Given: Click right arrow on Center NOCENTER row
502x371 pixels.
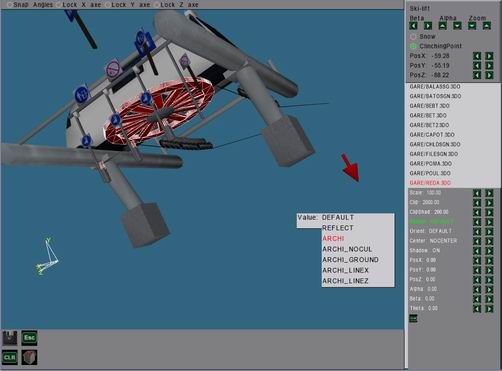Looking at the screenshot, I should (489, 241).
